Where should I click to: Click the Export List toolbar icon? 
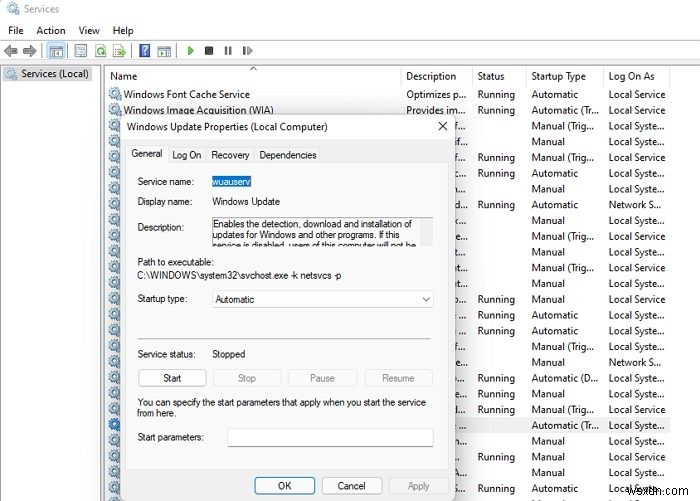point(119,51)
